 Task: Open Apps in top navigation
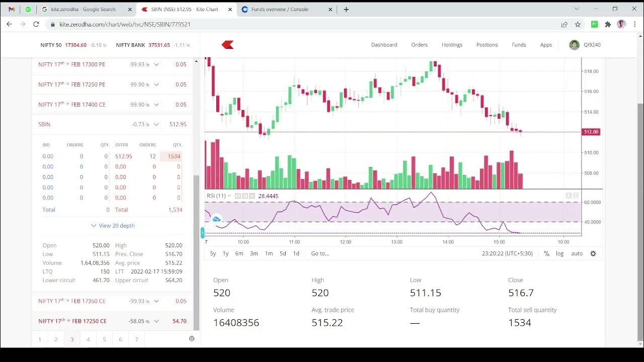click(x=546, y=45)
